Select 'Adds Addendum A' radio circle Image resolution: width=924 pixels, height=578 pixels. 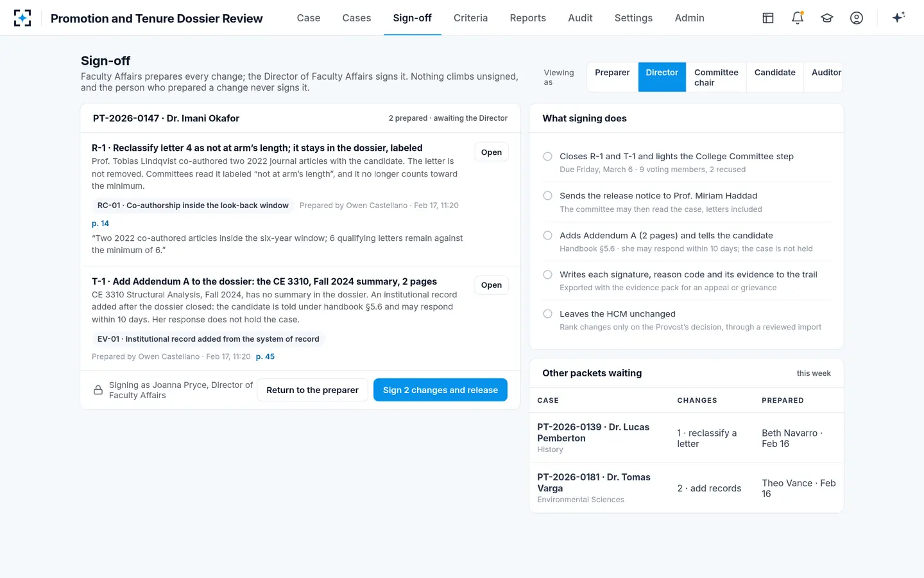coord(547,235)
